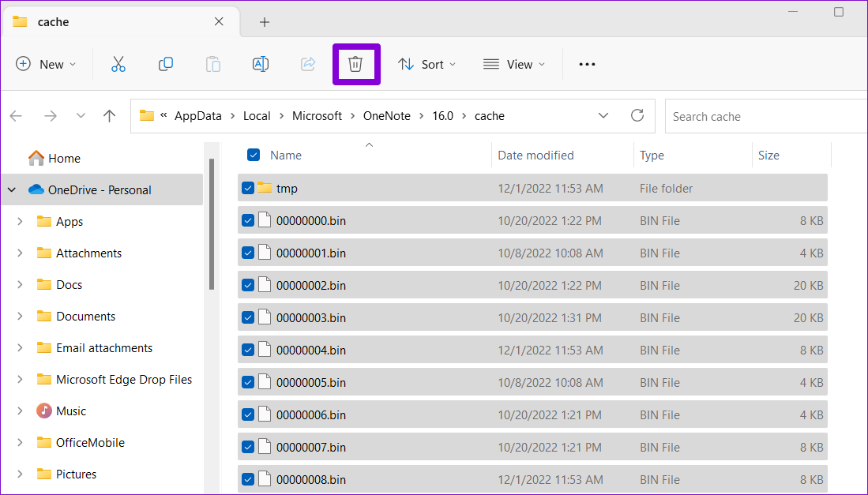Image resolution: width=868 pixels, height=495 pixels.
Task: Uncheck the 00000003.bin file
Action: pos(248,317)
